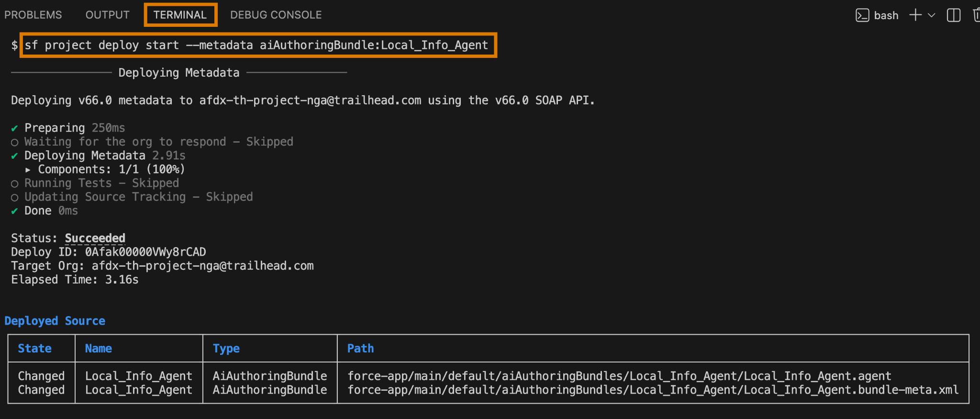Viewport: 980px width, 419px height.
Task: Click the sf project deploy start command
Action: 256,45
